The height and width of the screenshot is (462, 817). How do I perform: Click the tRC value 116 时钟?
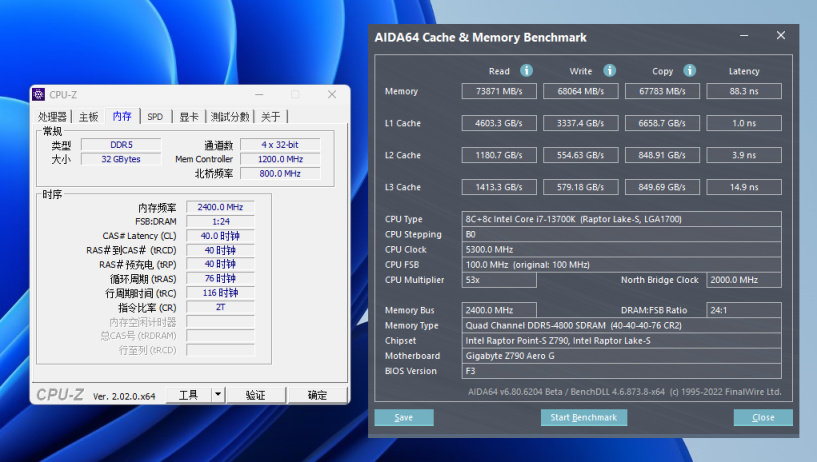pyautogui.click(x=220, y=293)
